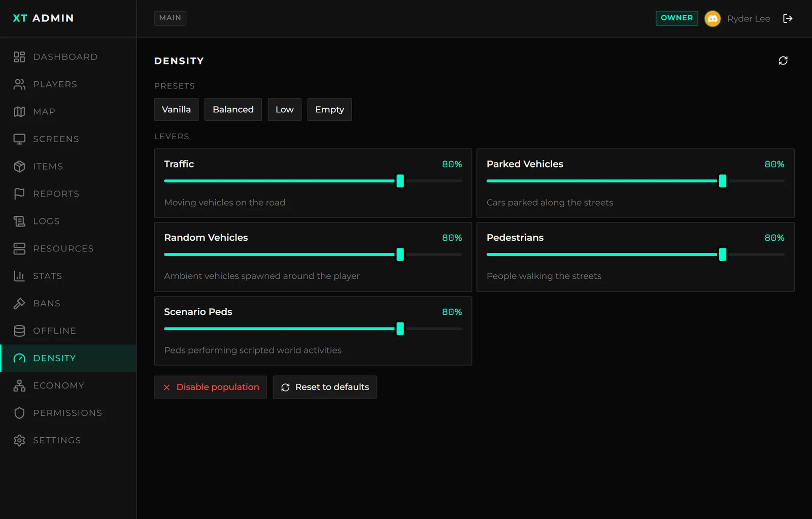Click the Discord avatar icon
The width and height of the screenshot is (812, 519).
tap(713, 19)
